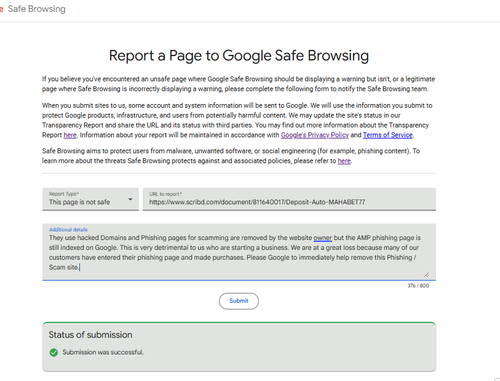The width and height of the screenshot is (500, 381).
Task: Click the 'Report a Page to Google Safe Browsing' title
Action: (239, 55)
